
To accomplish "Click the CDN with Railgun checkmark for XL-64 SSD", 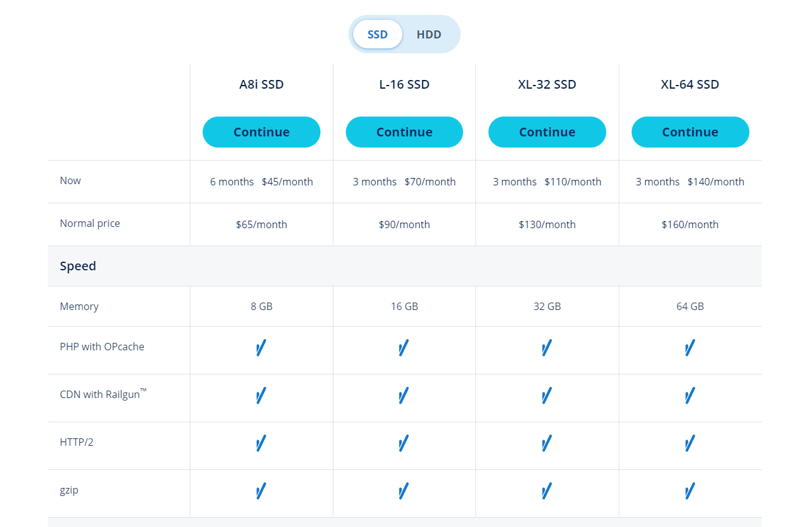I will tap(690, 396).
